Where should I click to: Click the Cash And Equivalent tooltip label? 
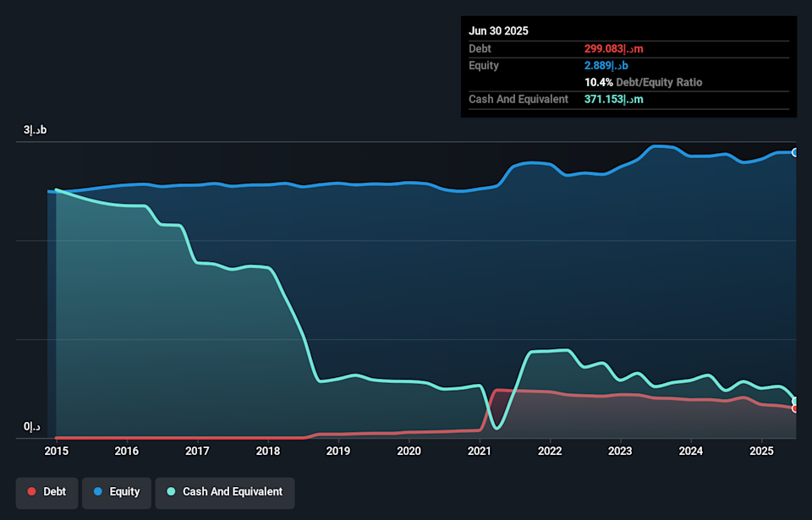pos(518,100)
